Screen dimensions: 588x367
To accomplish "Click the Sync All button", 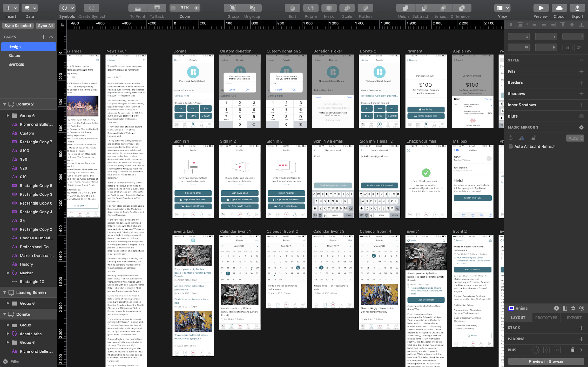I will [x=46, y=25].
